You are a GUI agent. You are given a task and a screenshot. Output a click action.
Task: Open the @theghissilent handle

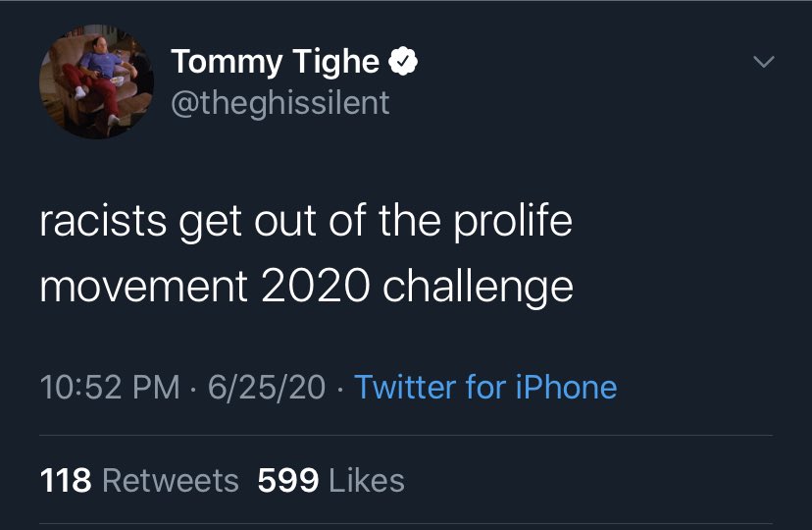pos(279,103)
